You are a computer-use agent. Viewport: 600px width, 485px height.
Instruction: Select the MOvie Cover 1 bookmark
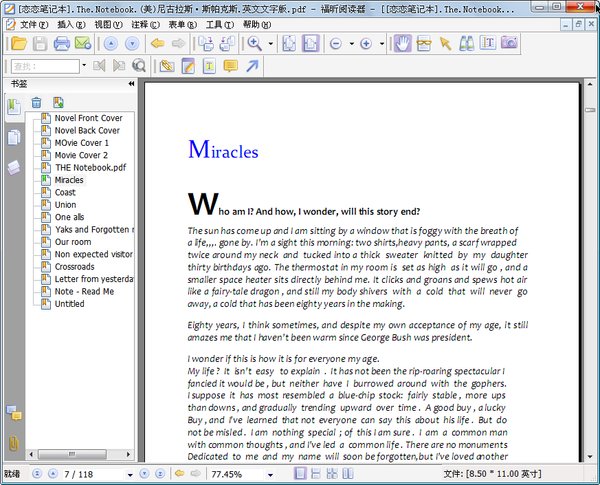coord(82,143)
